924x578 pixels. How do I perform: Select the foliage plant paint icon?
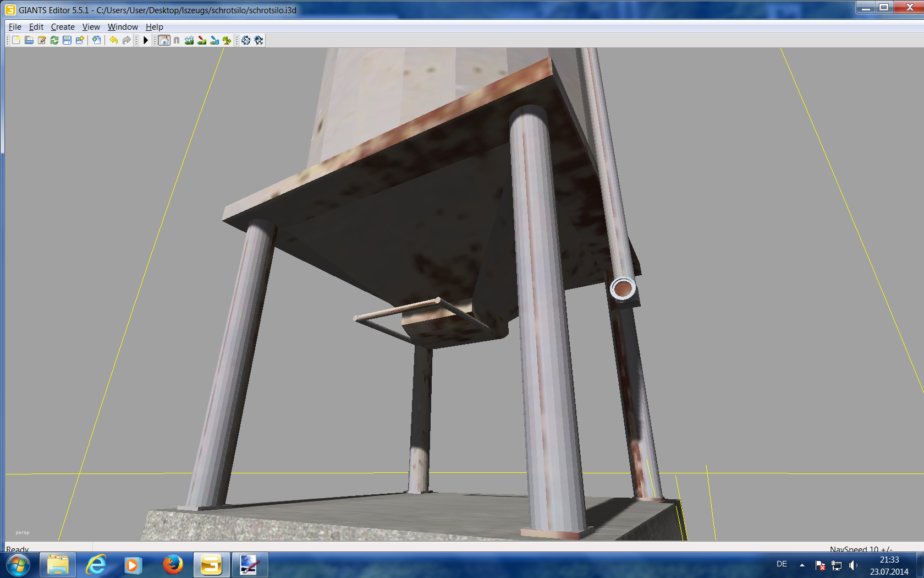coord(227,40)
